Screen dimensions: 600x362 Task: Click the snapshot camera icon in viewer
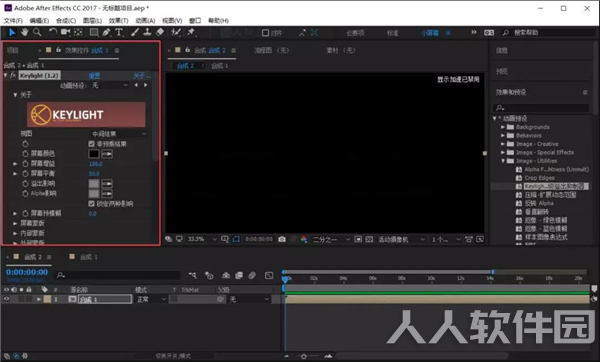[282, 239]
